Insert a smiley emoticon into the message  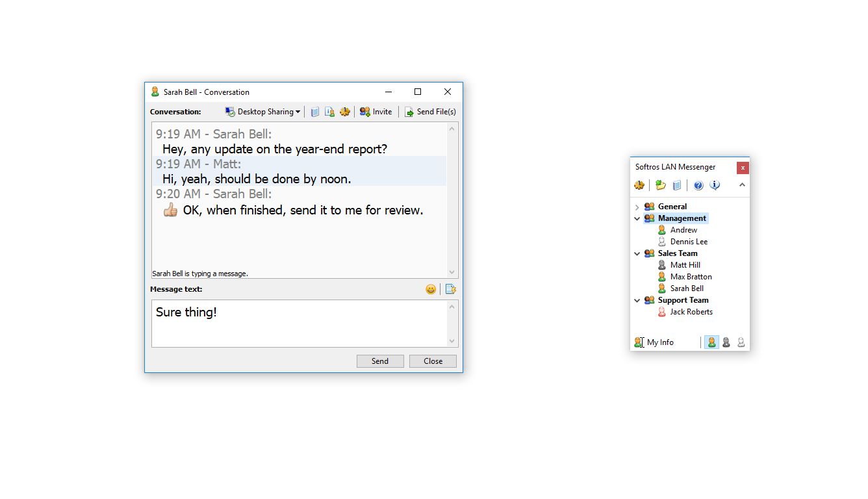tap(431, 289)
